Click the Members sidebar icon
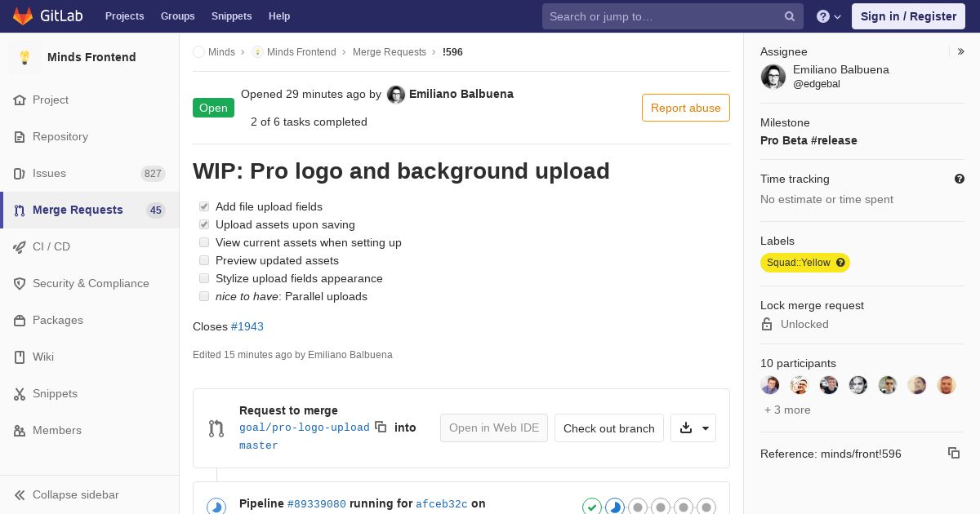Viewport: 980px width, 514px height. click(x=20, y=430)
